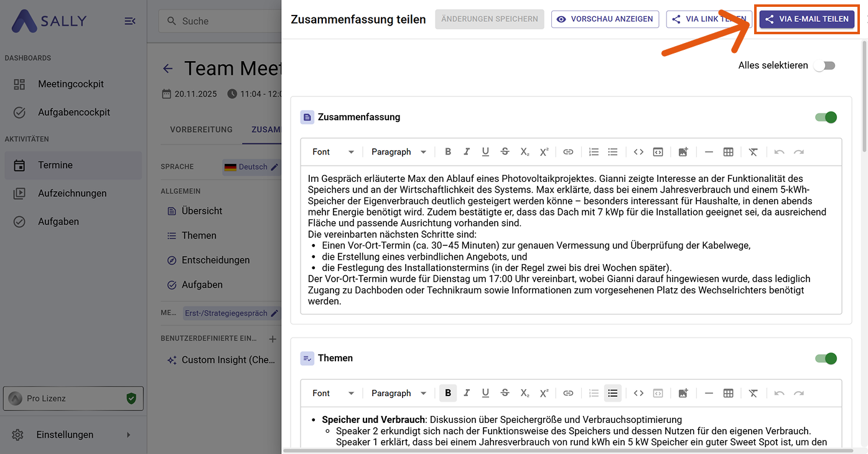Insert link in Zusammenfassung editor

pyautogui.click(x=568, y=152)
